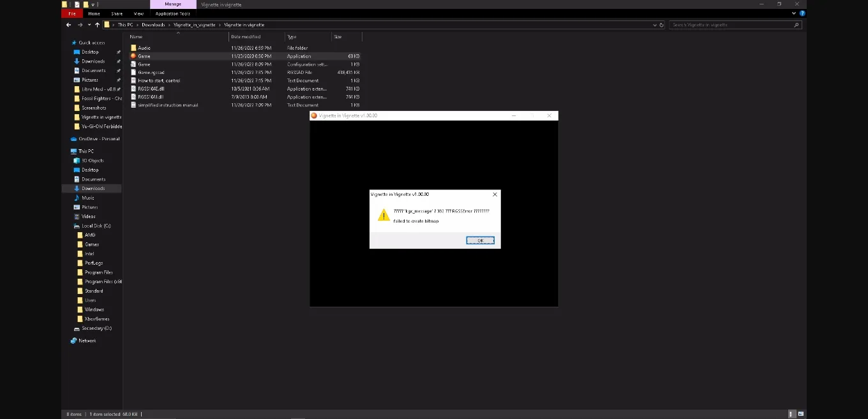Go up one folder level

click(98, 25)
